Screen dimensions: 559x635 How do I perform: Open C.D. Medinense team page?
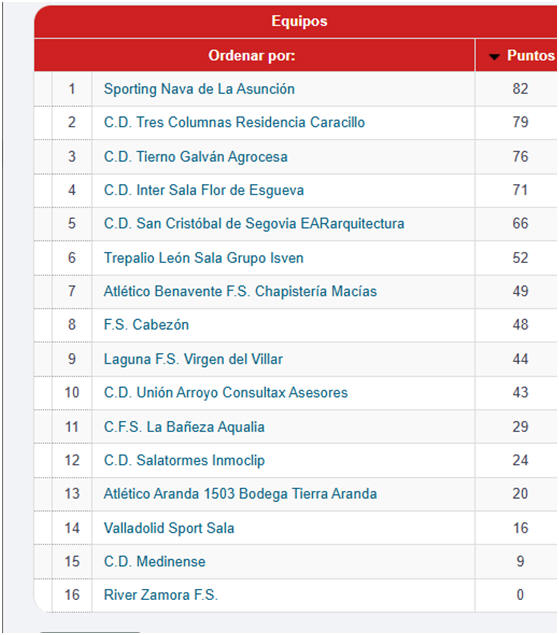pos(154,562)
